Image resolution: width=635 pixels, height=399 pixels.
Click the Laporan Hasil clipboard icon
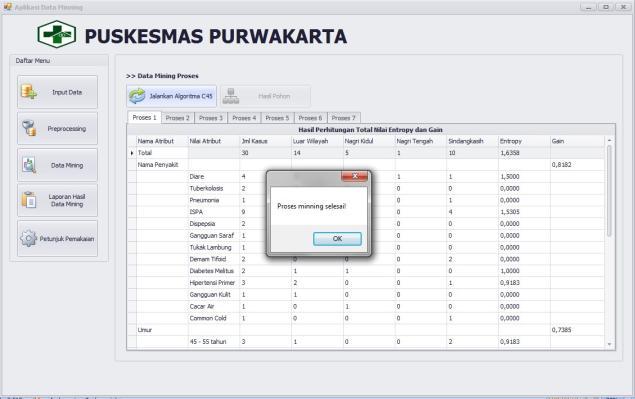coord(29,200)
